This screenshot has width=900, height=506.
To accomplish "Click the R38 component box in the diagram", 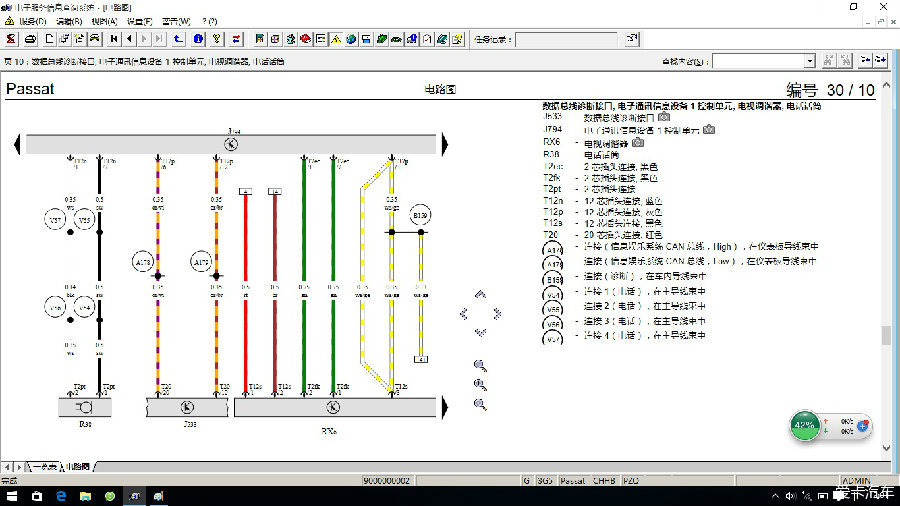I will (x=85, y=407).
